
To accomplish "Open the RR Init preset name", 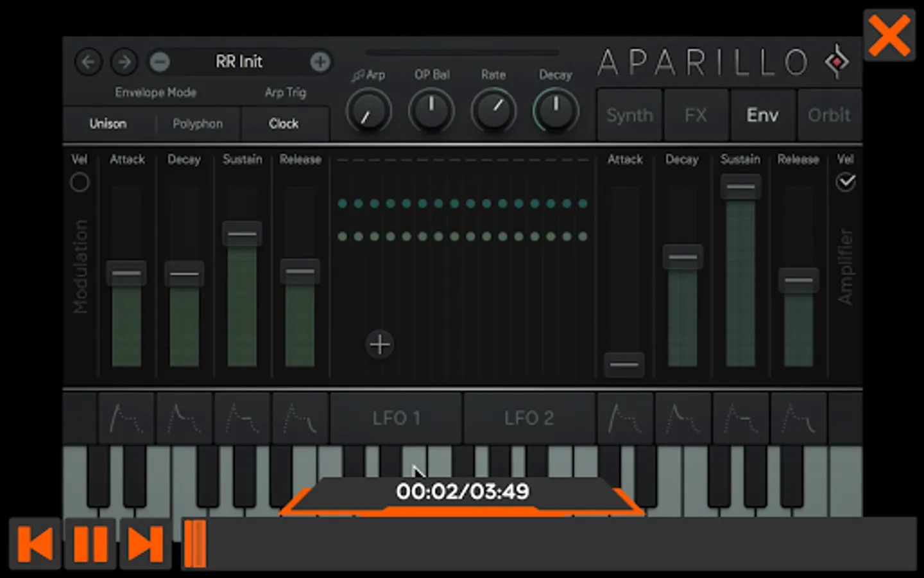I will 239,62.
